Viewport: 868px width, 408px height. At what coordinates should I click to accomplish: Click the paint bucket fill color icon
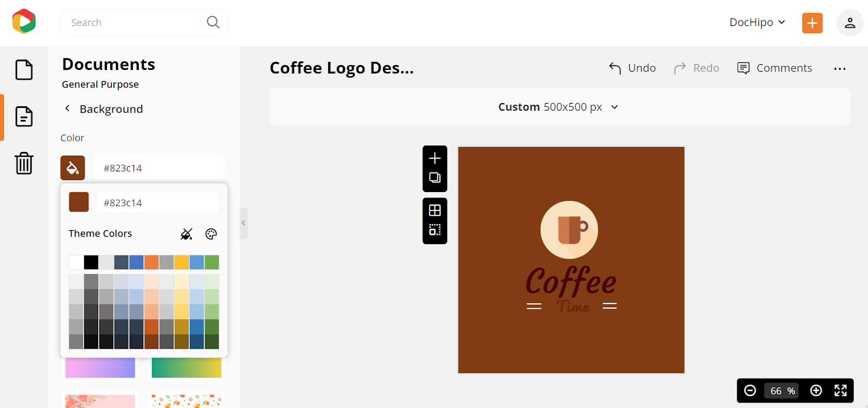tap(73, 168)
